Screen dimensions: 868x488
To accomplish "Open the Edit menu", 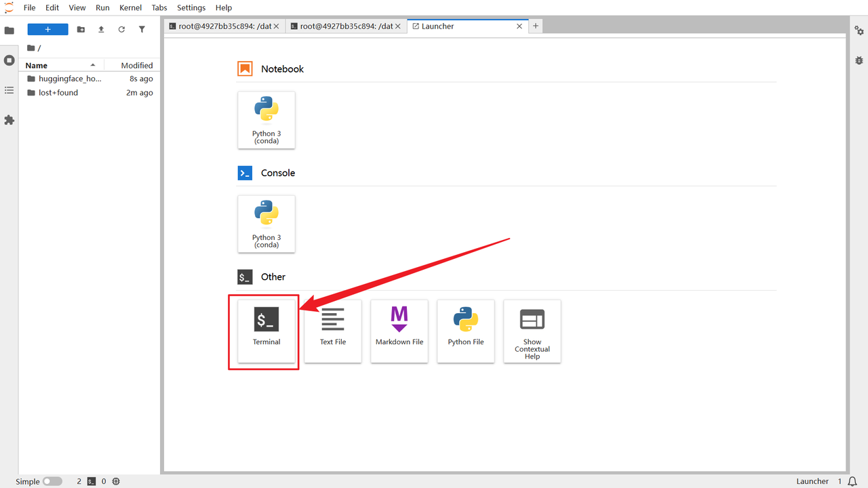I will tap(52, 7).
